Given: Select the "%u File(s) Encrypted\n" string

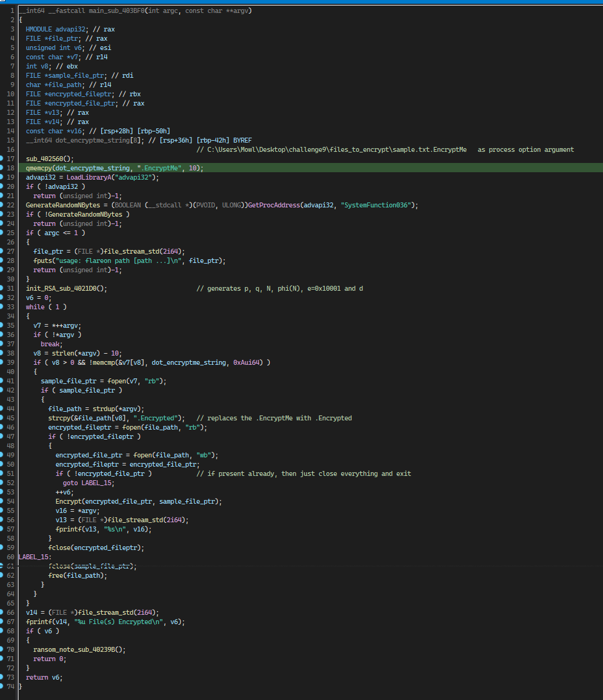Looking at the screenshot, I should (x=119, y=622).
